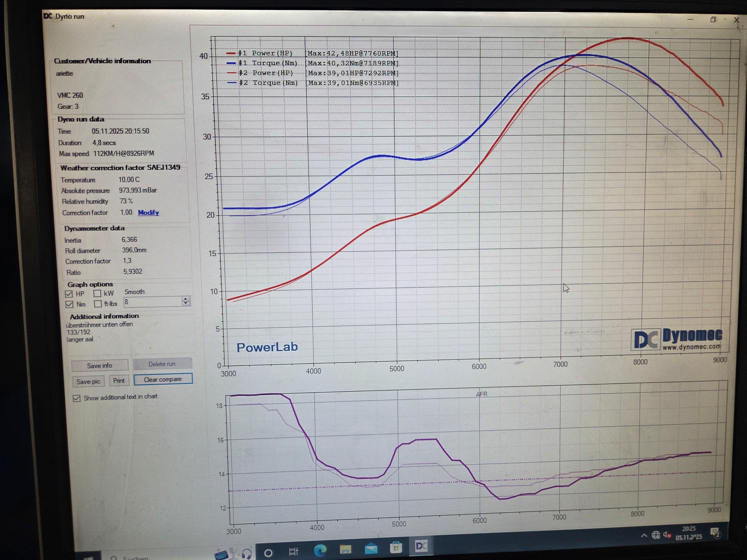Uncheck the HP checkbox

69,294
